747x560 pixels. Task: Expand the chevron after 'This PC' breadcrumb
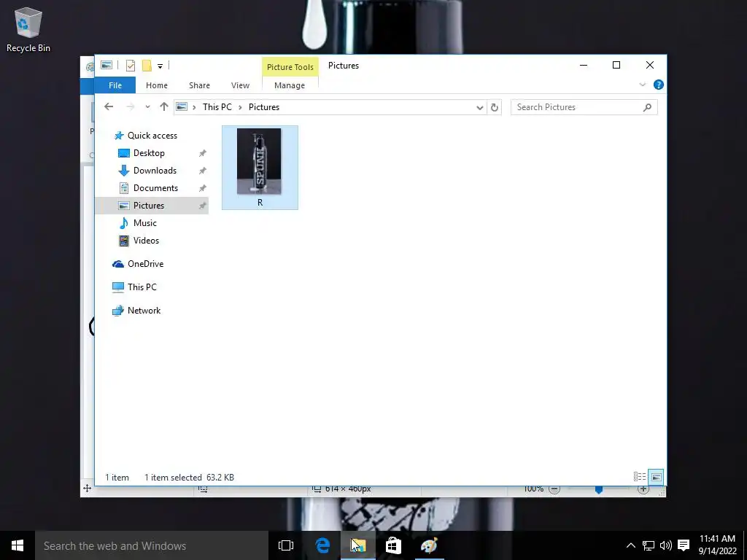pyautogui.click(x=240, y=107)
